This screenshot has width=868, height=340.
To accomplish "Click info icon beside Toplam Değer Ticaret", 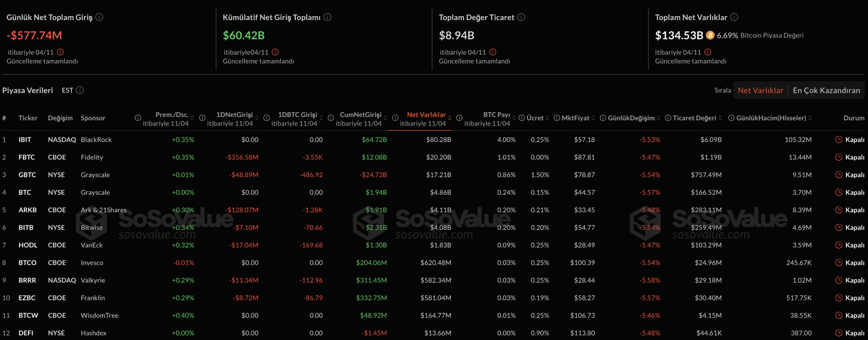I will click(521, 17).
